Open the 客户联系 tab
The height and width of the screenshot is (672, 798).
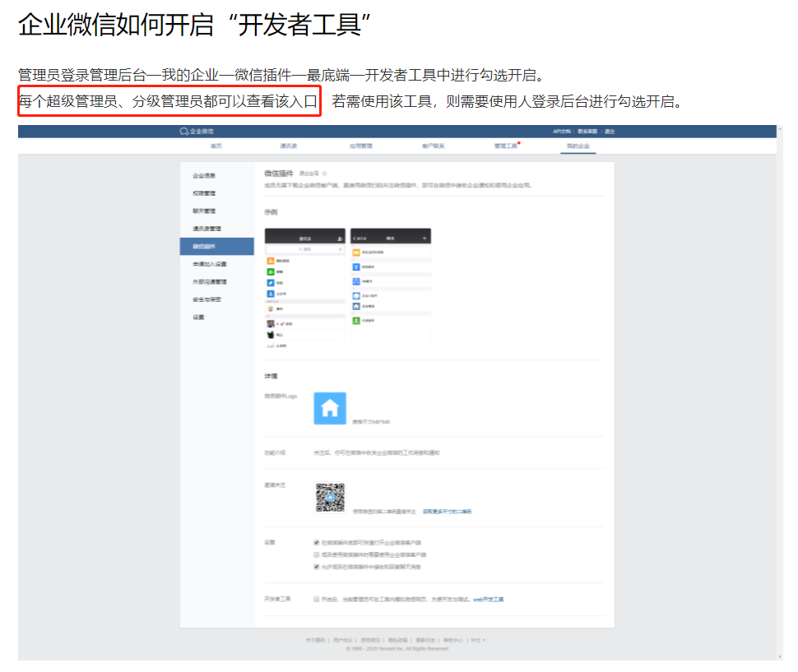click(433, 146)
